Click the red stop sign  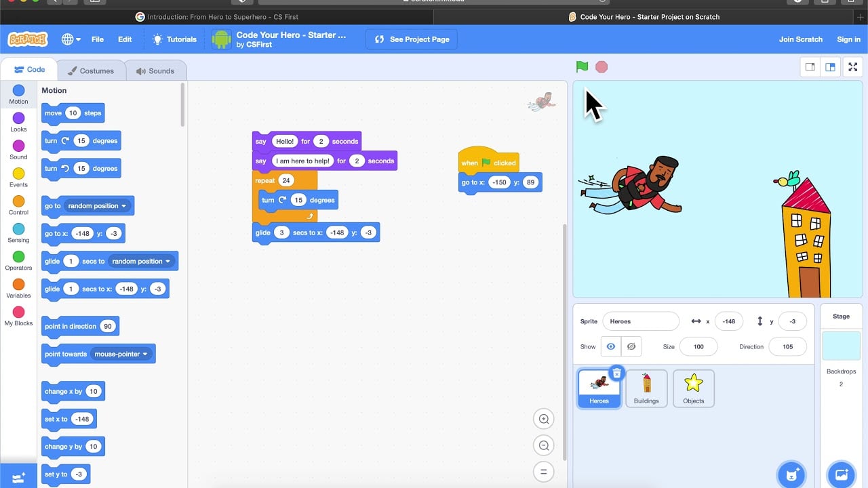[601, 66]
